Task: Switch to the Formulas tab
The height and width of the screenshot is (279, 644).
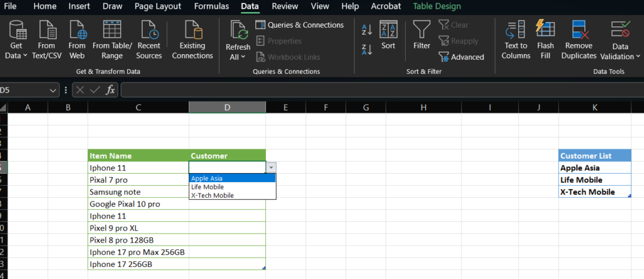Action: (x=211, y=6)
